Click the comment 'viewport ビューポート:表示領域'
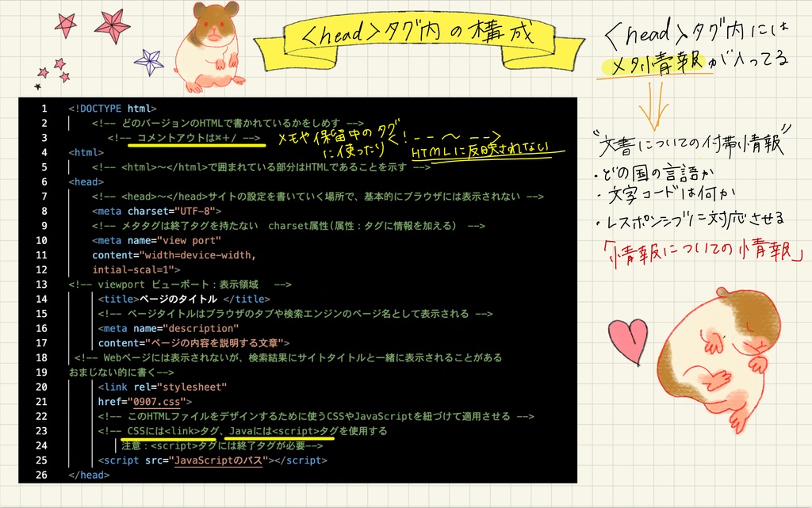 178,285
